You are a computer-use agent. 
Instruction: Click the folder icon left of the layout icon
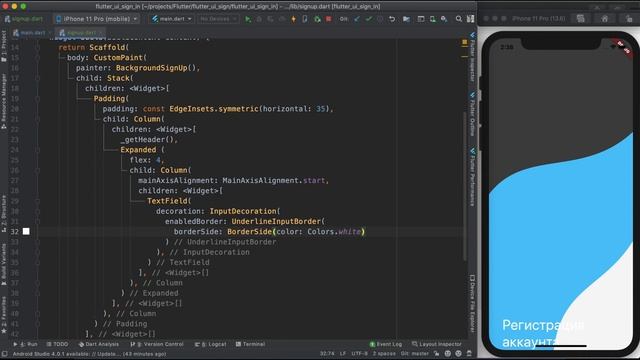coord(406,19)
